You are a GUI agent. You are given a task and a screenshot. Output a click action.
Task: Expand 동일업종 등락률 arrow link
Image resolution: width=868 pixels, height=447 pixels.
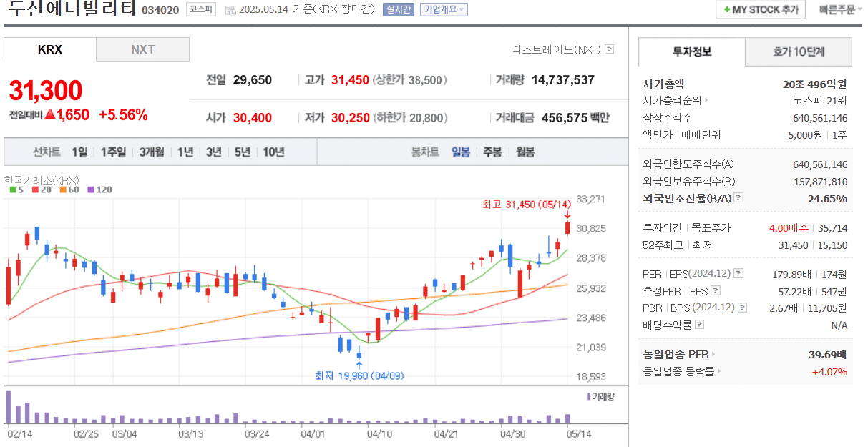[682, 371]
